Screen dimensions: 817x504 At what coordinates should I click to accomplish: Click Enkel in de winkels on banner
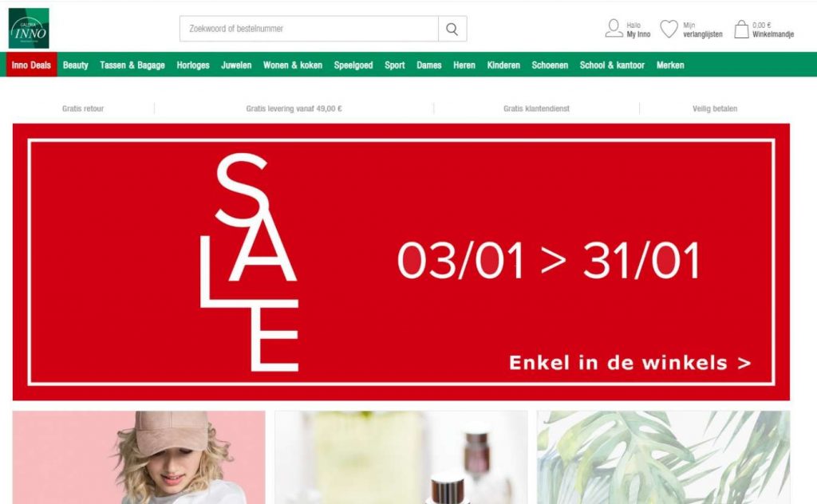(x=630, y=363)
